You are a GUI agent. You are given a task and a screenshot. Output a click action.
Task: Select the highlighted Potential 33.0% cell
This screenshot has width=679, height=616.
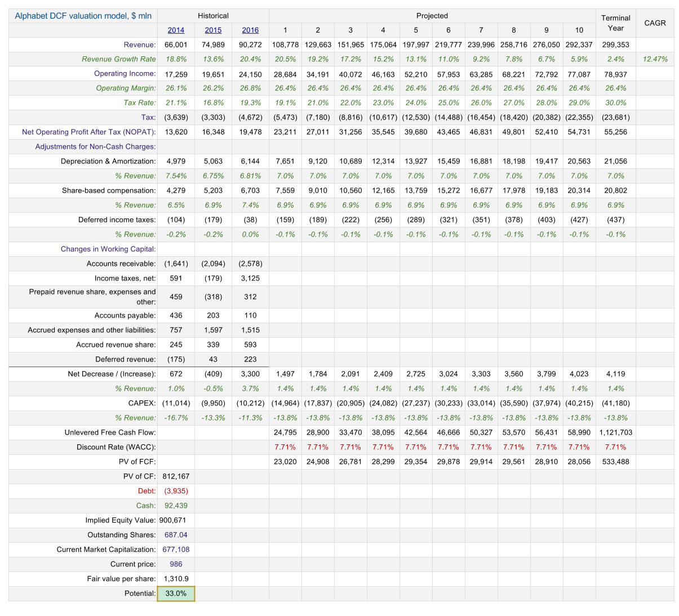(176, 593)
